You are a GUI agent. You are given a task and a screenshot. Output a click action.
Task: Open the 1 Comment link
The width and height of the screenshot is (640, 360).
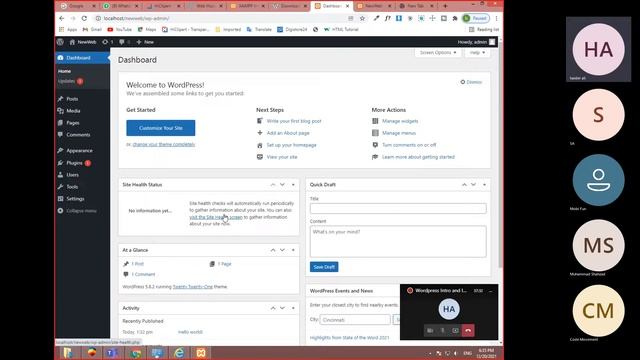(143, 274)
